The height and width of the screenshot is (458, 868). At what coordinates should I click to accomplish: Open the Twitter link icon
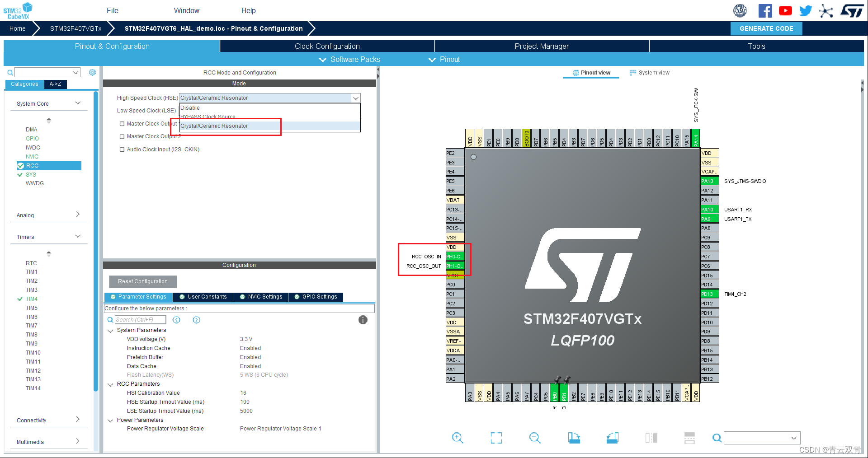(x=805, y=10)
